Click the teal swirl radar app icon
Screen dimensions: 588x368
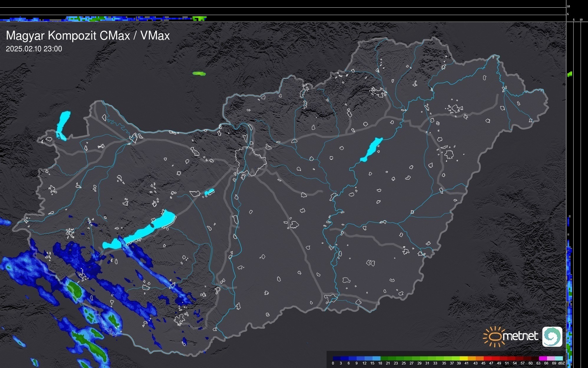(x=552, y=336)
